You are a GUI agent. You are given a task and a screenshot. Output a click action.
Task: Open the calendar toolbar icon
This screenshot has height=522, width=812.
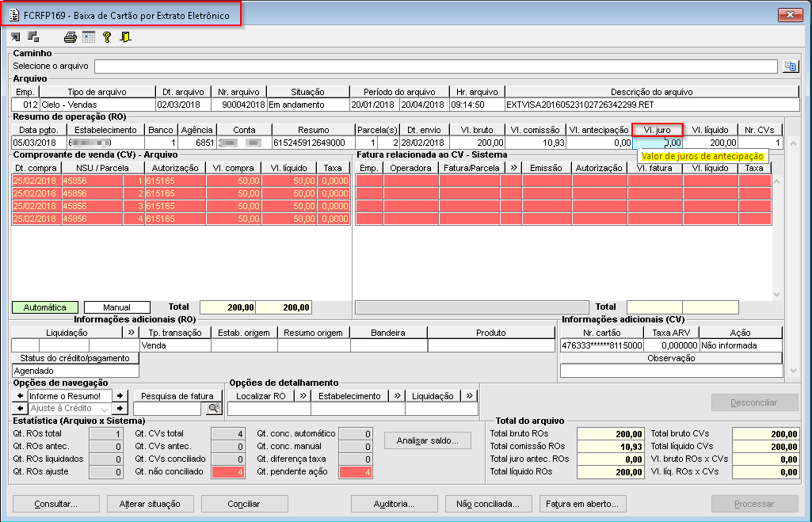(89, 36)
